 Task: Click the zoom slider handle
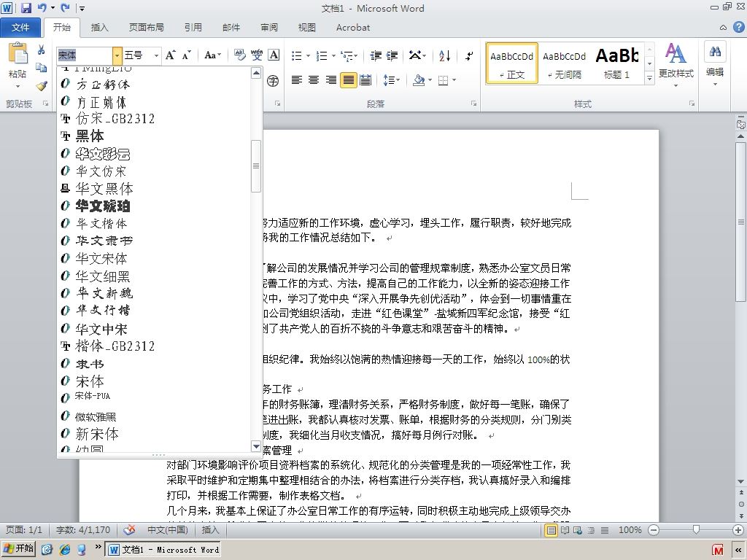696,529
